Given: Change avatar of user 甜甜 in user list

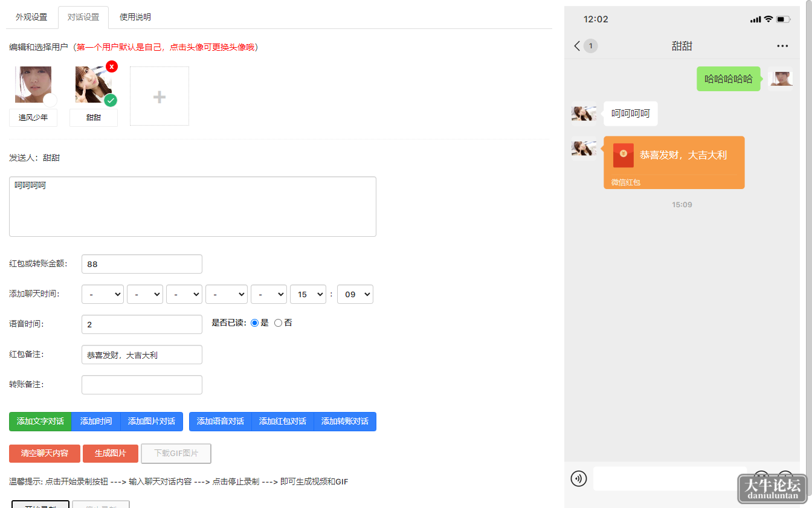Looking at the screenshot, I should point(94,85).
